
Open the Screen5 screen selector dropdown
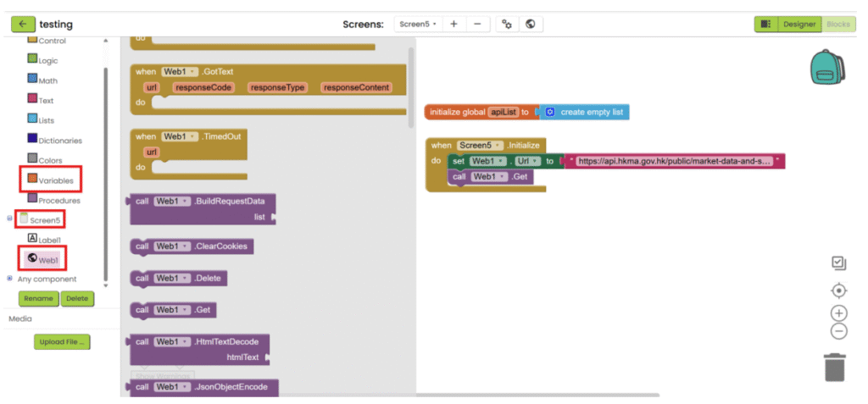pos(418,25)
